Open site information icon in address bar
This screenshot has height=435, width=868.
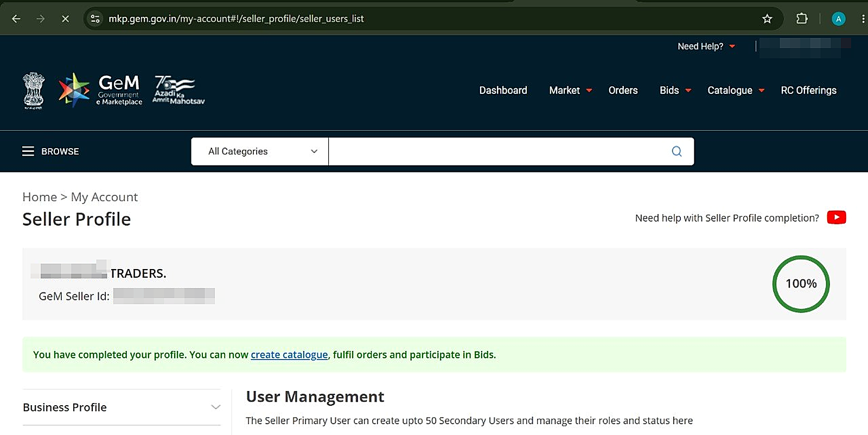(95, 19)
